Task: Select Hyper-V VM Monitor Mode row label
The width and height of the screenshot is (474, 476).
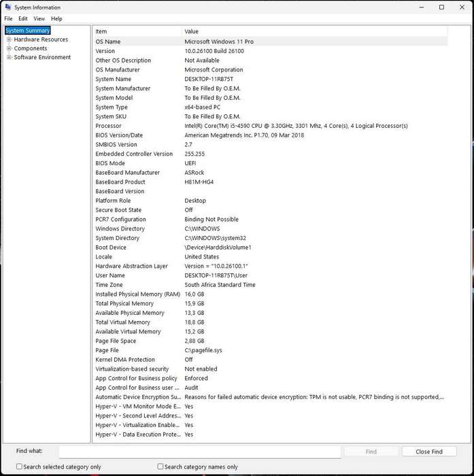Action: coord(138,406)
